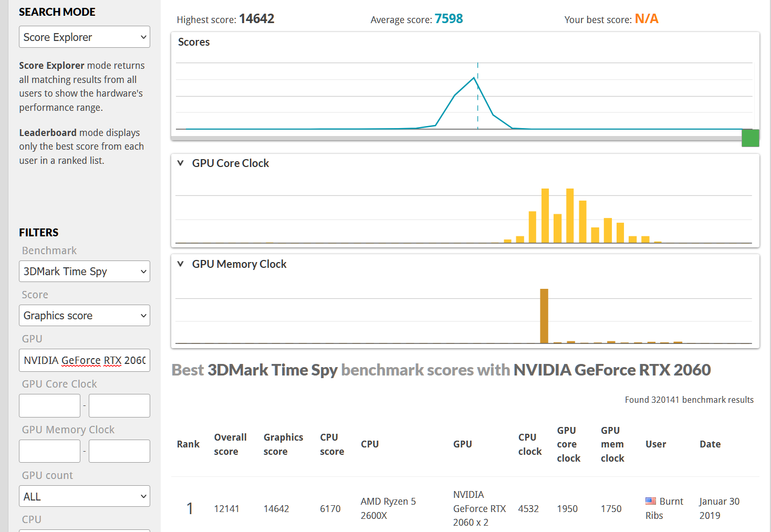The height and width of the screenshot is (532, 771).
Task: Click the Found 320141 benchmark results text
Action: [689, 400]
